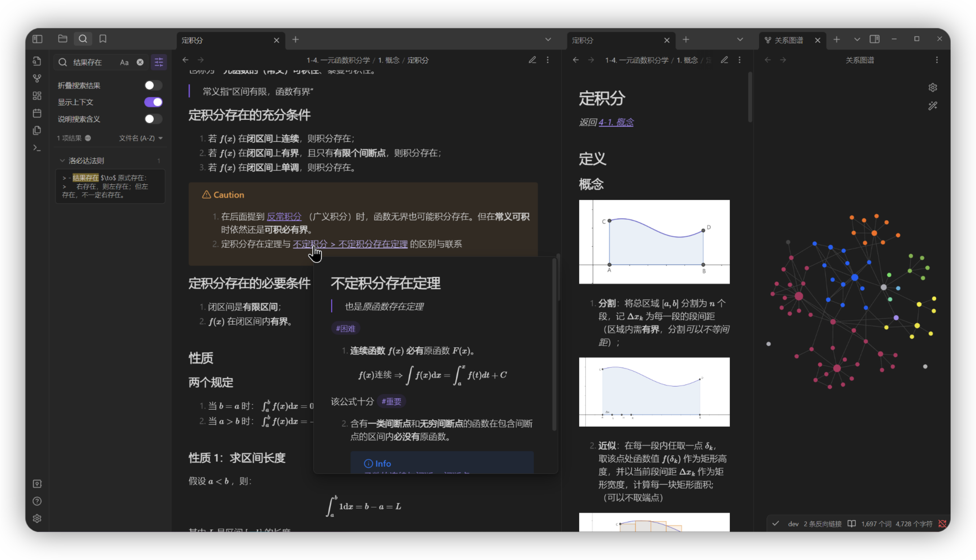
Task: Open graph view from left ribbon
Action: point(37,78)
